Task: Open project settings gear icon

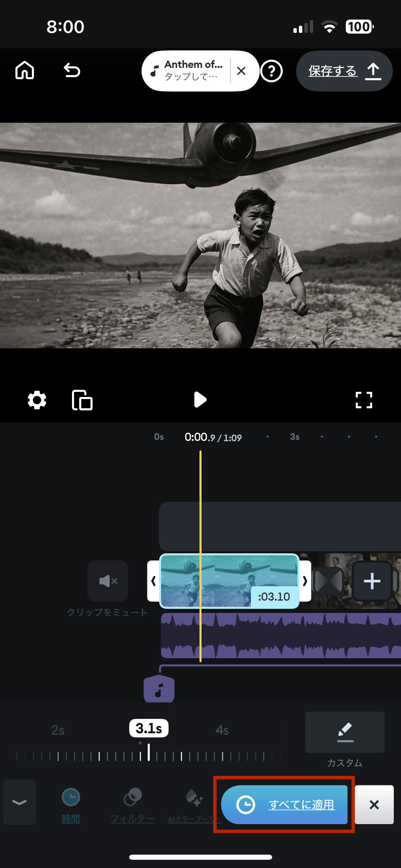Action: pos(37,400)
